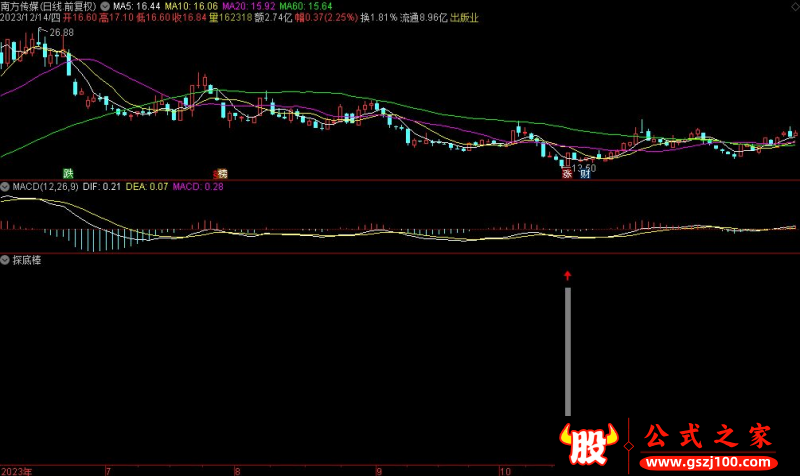Screen dimensions: 800x476
Task: Click the MACD: 0.28 value
Action: [x=198, y=187]
